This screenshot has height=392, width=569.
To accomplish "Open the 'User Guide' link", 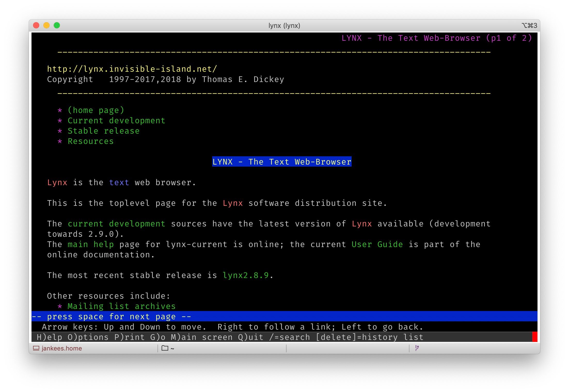I will click(377, 244).
